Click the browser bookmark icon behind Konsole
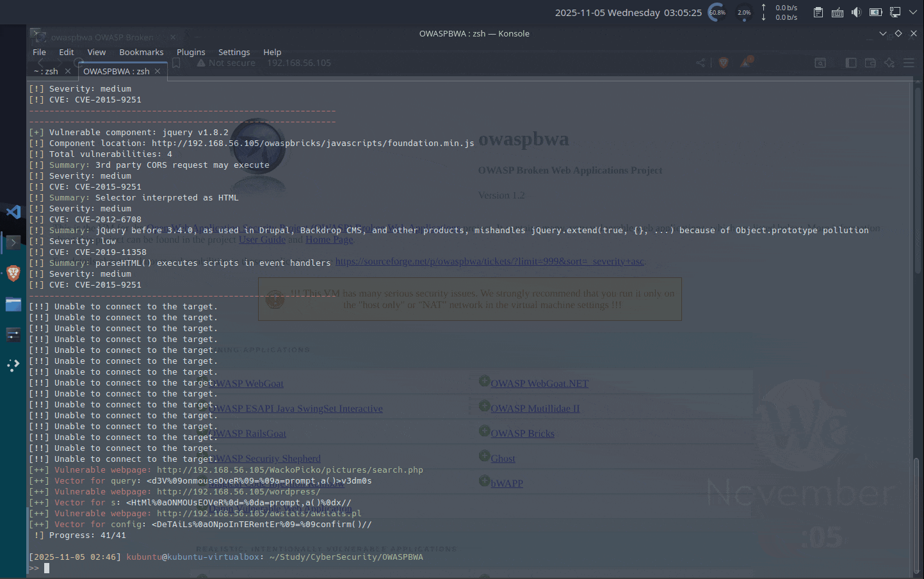This screenshot has height=579, width=924. 176,63
